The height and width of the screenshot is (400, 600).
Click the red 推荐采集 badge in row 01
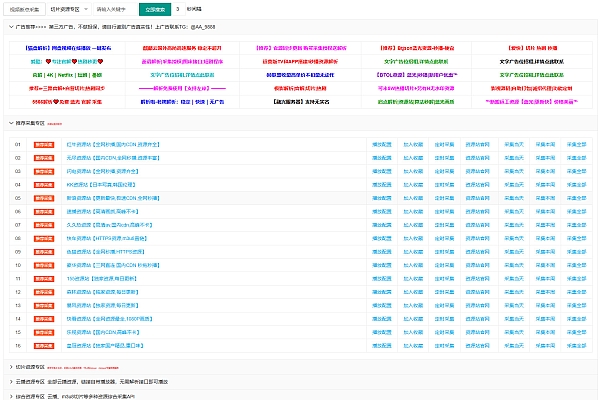point(44,145)
